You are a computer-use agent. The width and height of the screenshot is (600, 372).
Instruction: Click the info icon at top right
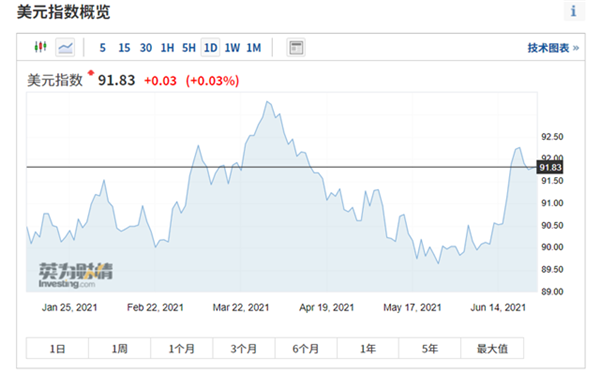pyautogui.click(x=574, y=11)
